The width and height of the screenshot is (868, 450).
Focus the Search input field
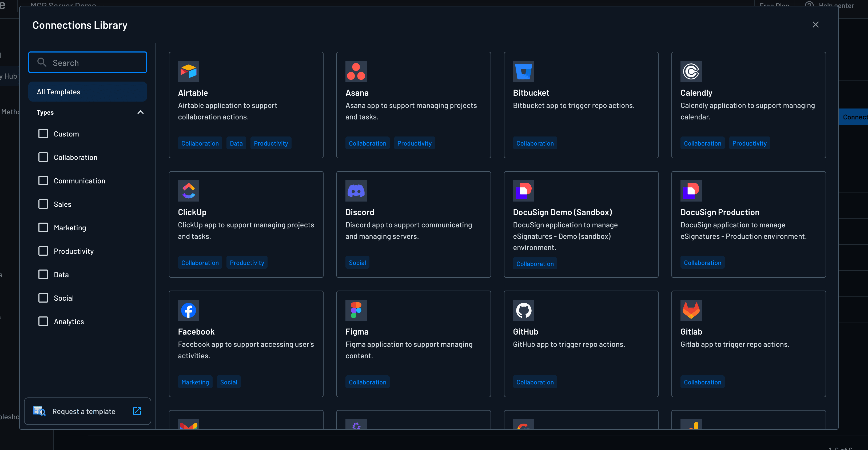pyautogui.click(x=87, y=62)
